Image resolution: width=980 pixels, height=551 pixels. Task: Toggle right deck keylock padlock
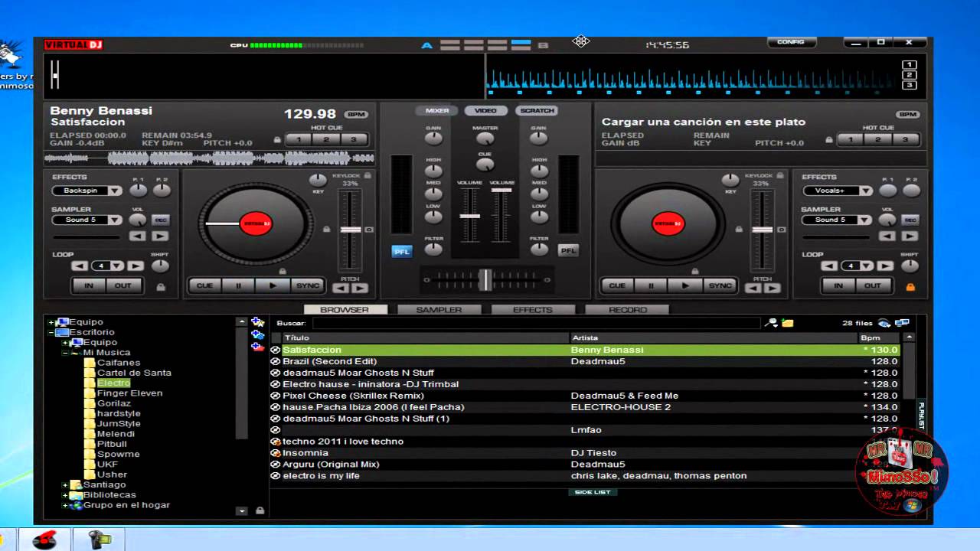779,176
